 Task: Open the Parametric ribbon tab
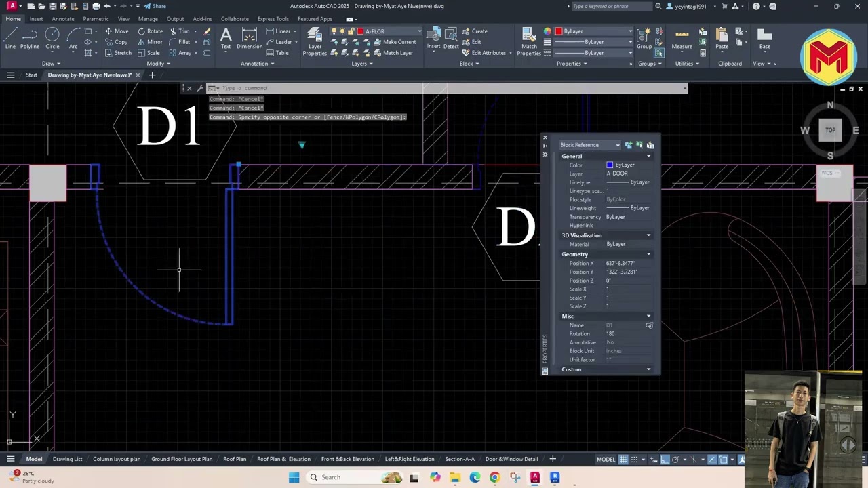(x=96, y=19)
